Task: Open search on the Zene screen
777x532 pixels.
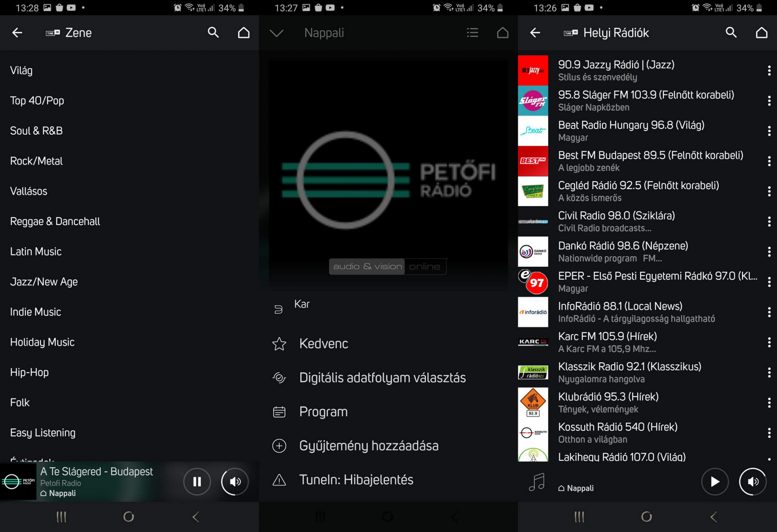Action: pos(213,33)
